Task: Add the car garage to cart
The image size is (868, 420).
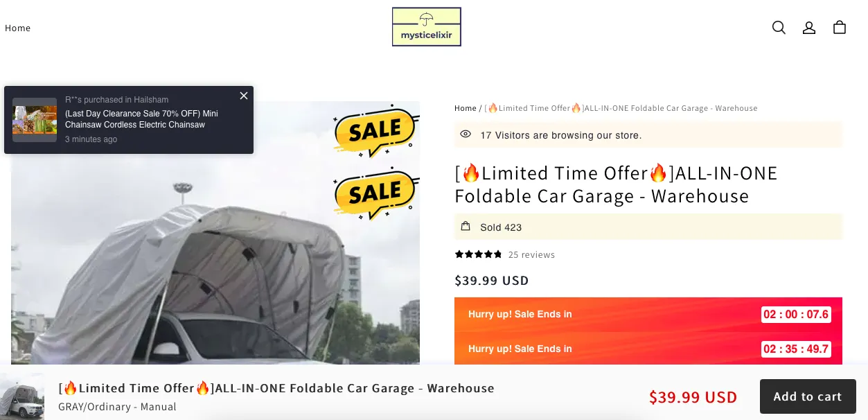Action: coord(808,396)
